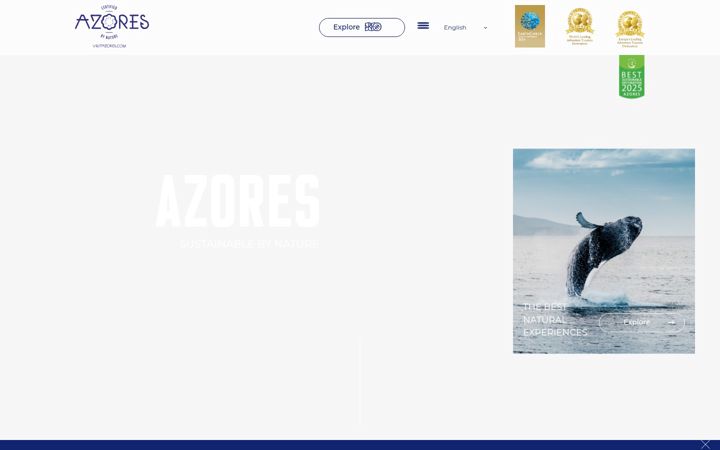
Task: Click the Explore button on whale card
Action: point(641,322)
